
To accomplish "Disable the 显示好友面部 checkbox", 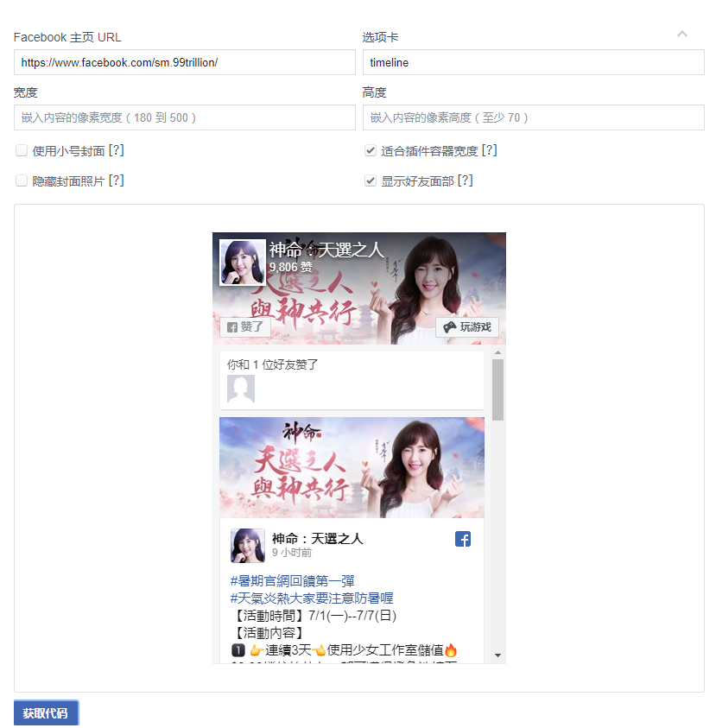I will click(370, 180).
